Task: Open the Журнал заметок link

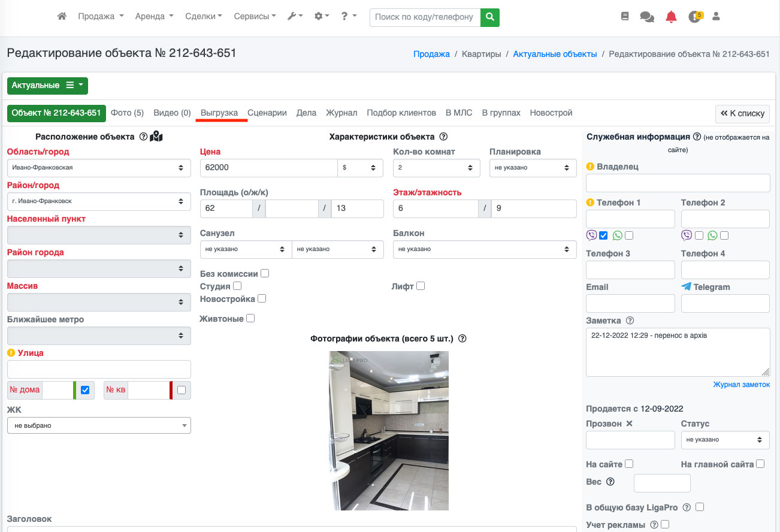Action: pos(741,385)
